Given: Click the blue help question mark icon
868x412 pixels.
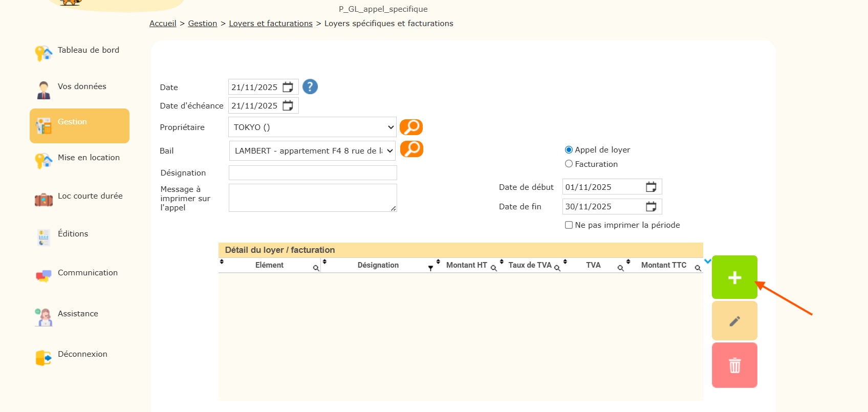Looking at the screenshot, I should click(310, 87).
